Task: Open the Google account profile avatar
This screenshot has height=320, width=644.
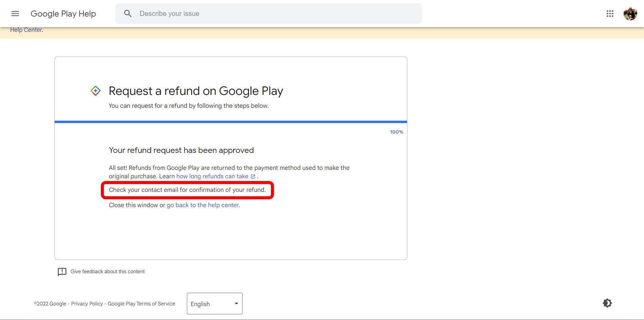Action: point(630,14)
